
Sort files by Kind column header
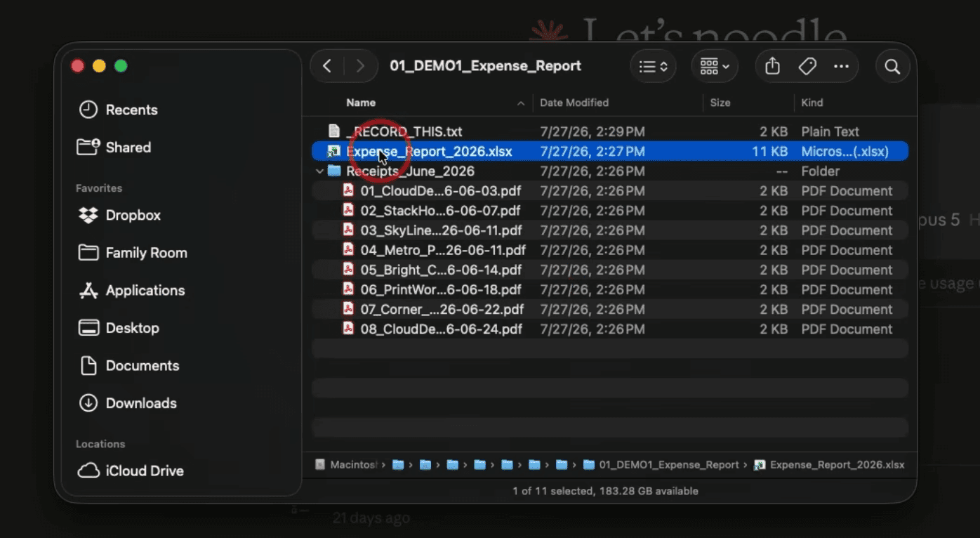pyautogui.click(x=812, y=103)
